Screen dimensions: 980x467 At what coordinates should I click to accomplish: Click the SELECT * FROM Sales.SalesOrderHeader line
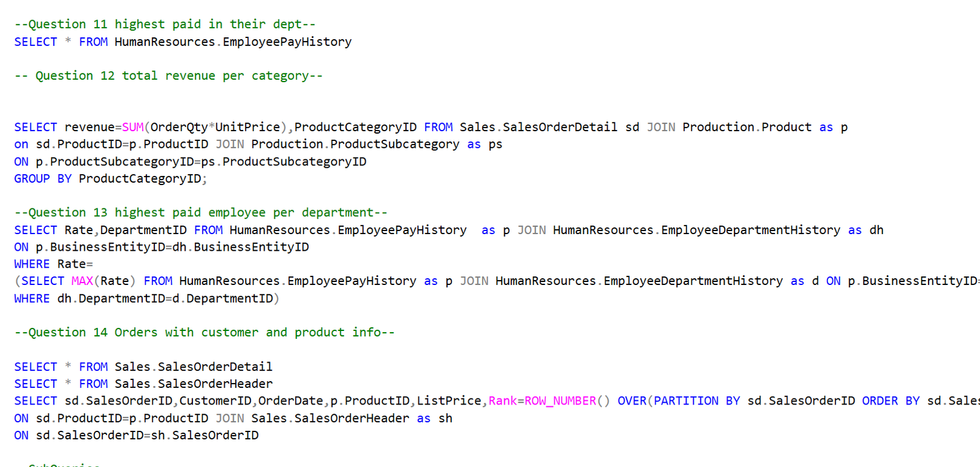pyautogui.click(x=143, y=384)
